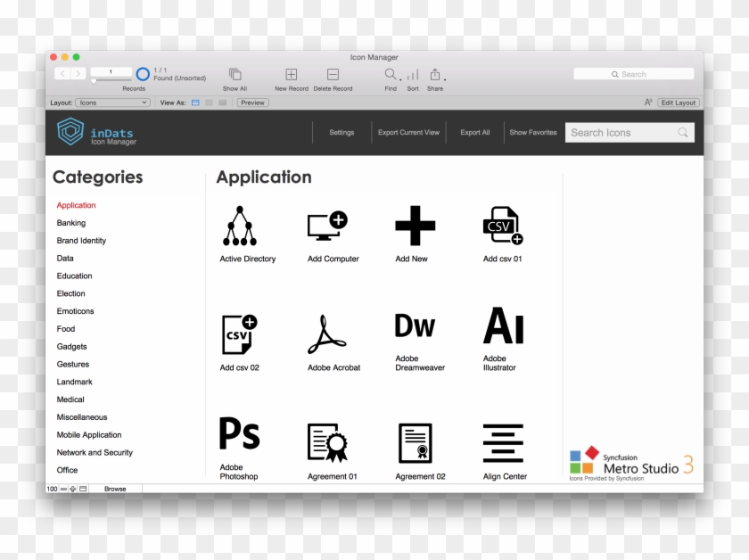Open the Share toolbar menu
Image resolution: width=749 pixels, height=560 pixels.
[x=435, y=74]
